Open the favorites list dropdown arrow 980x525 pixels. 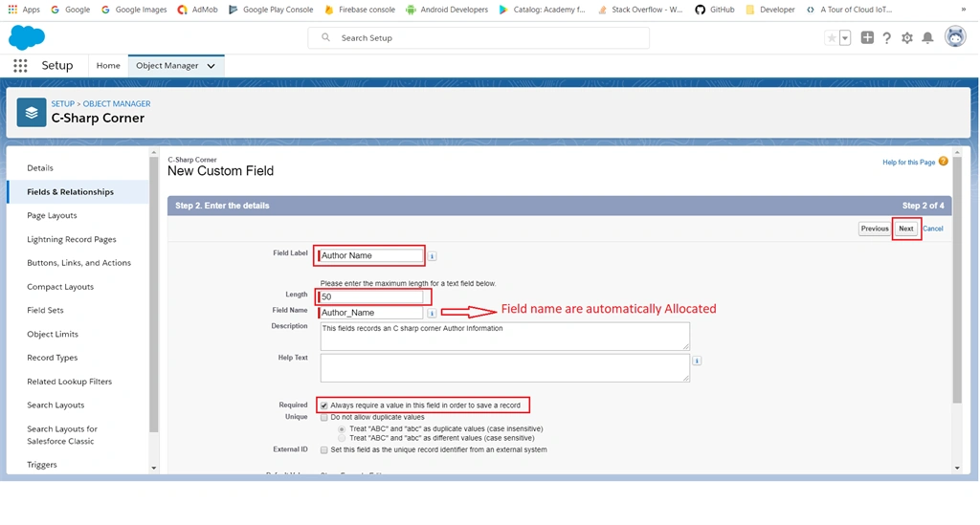point(845,38)
